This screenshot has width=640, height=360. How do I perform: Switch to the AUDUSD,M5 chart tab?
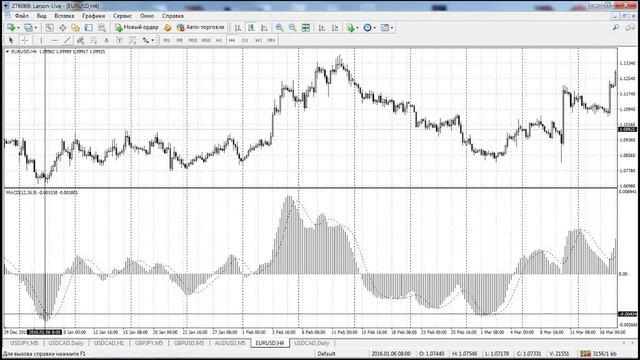(x=230, y=343)
